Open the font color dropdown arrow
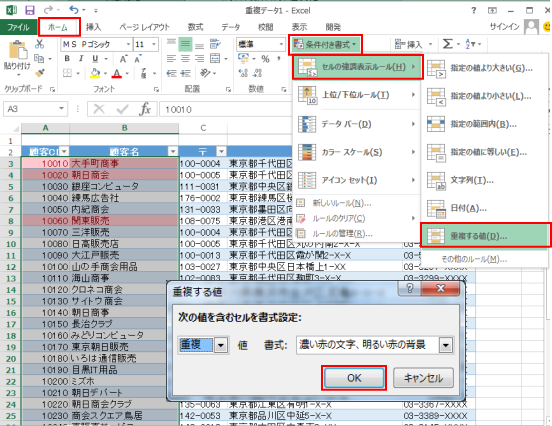This screenshot has width=552, height=426. (x=127, y=74)
